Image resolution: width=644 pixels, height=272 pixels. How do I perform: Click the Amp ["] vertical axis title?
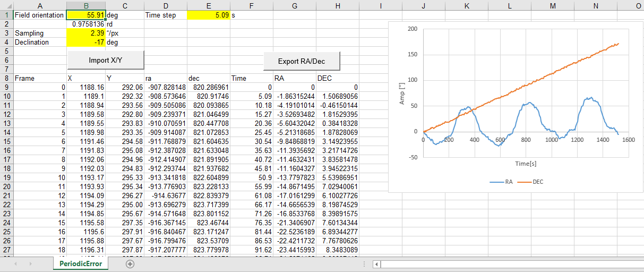(x=402, y=93)
